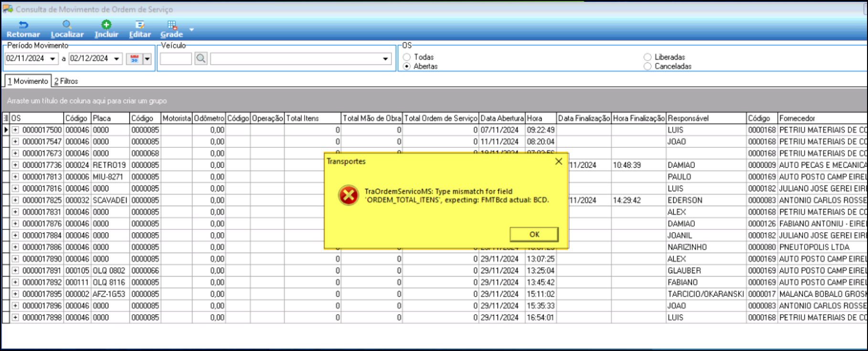Expand row 0000017825

(15, 200)
